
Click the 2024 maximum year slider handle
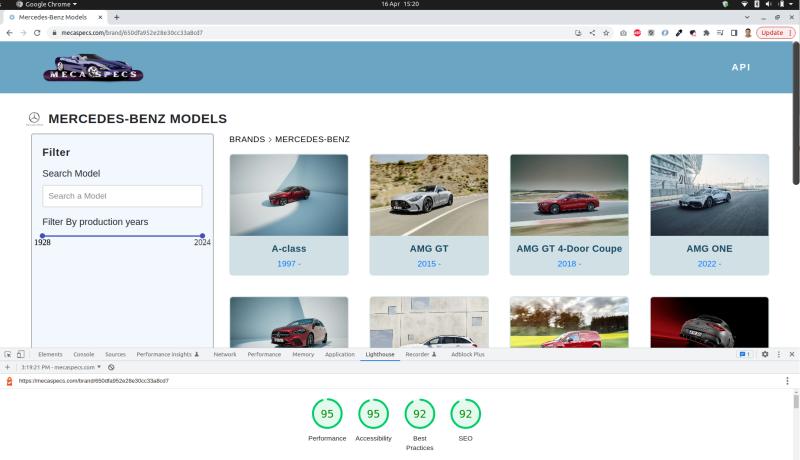[203, 236]
